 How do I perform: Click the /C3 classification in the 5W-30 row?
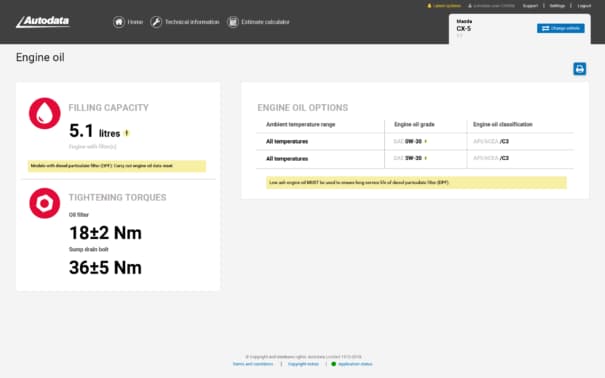pos(504,158)
